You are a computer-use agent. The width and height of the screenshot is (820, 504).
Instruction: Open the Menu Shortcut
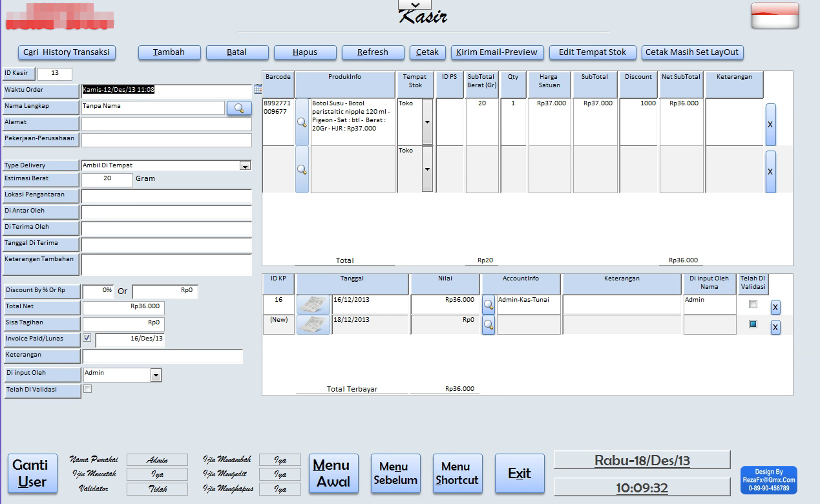tap(457, 474)
